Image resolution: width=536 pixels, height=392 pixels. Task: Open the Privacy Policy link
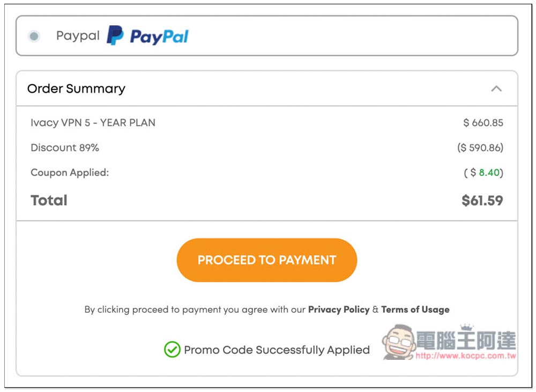coord(339,309)
